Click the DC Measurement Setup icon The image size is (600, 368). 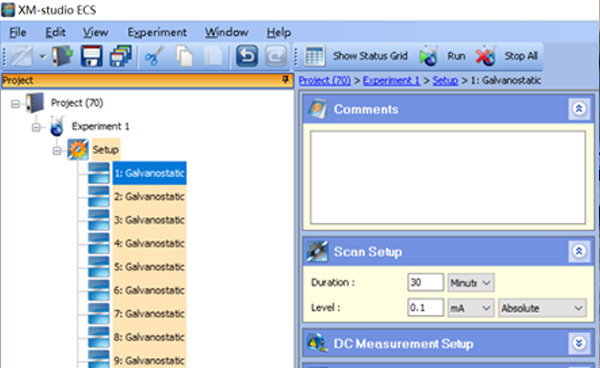(x=318, y=343)
